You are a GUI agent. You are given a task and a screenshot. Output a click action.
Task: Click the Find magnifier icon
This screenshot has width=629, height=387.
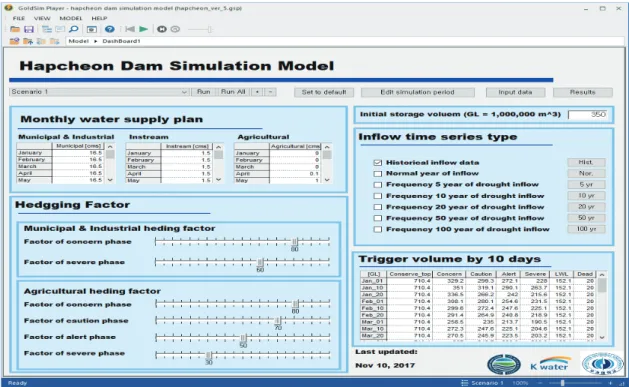74,29
